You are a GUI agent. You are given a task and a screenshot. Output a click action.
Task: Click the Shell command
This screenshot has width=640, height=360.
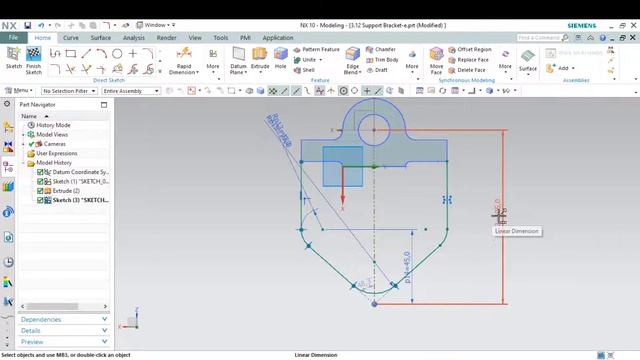coord(304,70)
